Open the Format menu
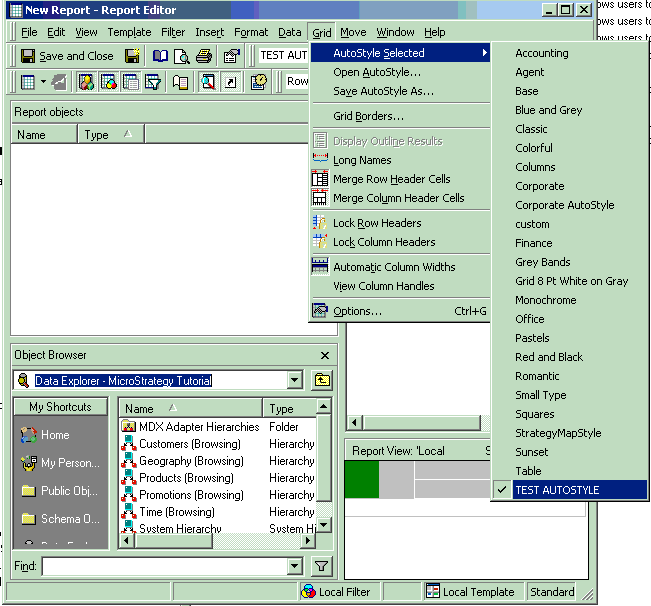Screen dimensions: 651x606 pyautogui.click(x=251, y=32)
